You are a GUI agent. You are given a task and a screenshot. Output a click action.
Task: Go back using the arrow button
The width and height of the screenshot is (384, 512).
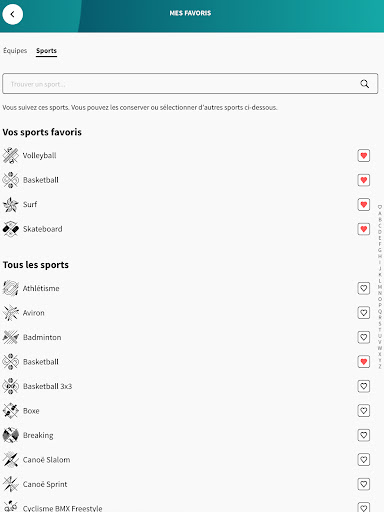13,14
